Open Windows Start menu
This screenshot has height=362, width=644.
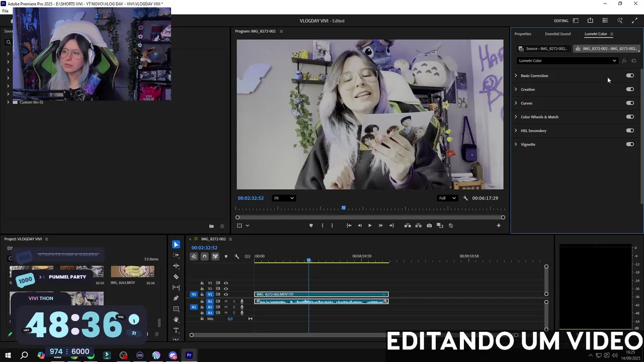click(x=7, y=355)
